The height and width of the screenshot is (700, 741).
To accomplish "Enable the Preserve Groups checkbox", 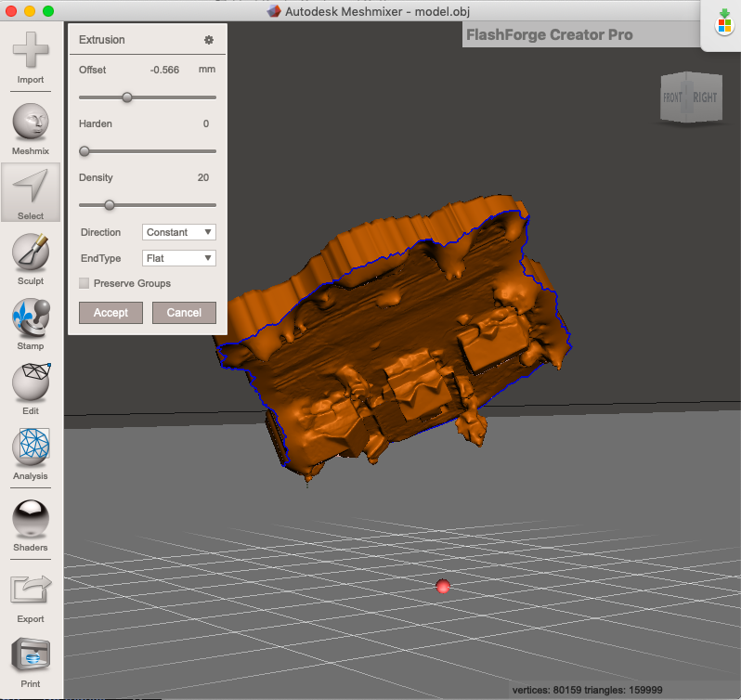I will point(84,283).
